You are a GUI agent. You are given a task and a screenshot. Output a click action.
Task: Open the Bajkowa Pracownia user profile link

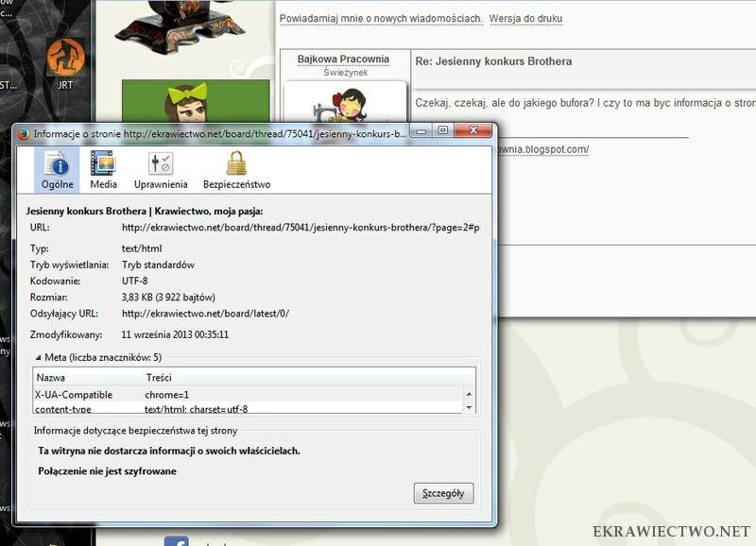[343, 60]
